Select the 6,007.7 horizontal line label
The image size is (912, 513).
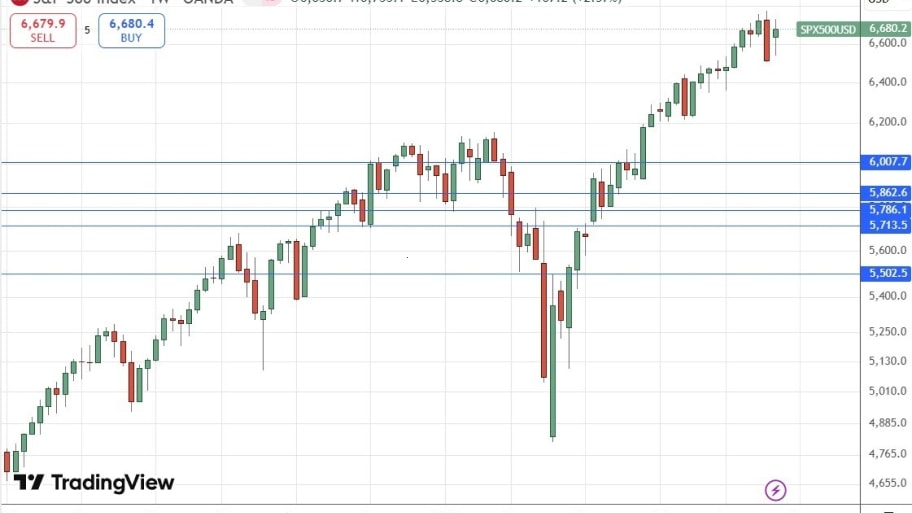(889, 162)
